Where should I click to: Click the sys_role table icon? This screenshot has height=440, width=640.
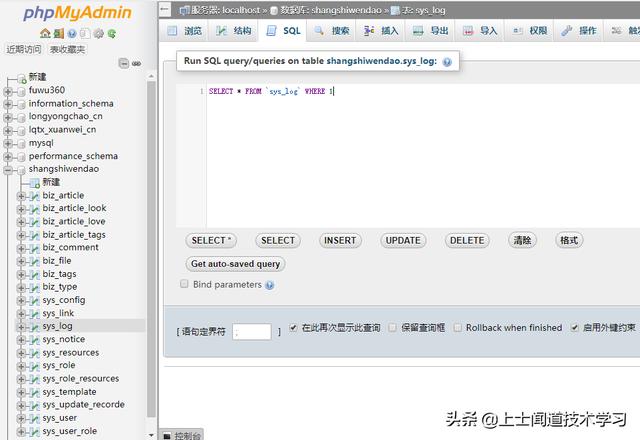tap(35, 366)
